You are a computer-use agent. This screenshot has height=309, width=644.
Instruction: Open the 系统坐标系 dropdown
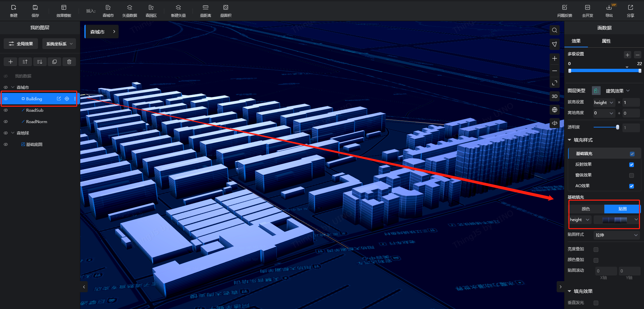59,44
